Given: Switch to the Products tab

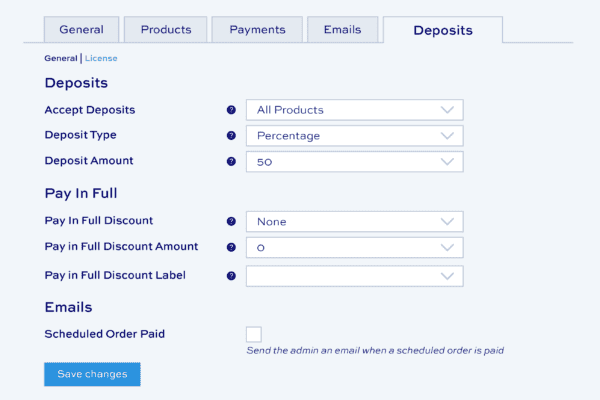Looking at the screenshot, I should coord(166,29).
